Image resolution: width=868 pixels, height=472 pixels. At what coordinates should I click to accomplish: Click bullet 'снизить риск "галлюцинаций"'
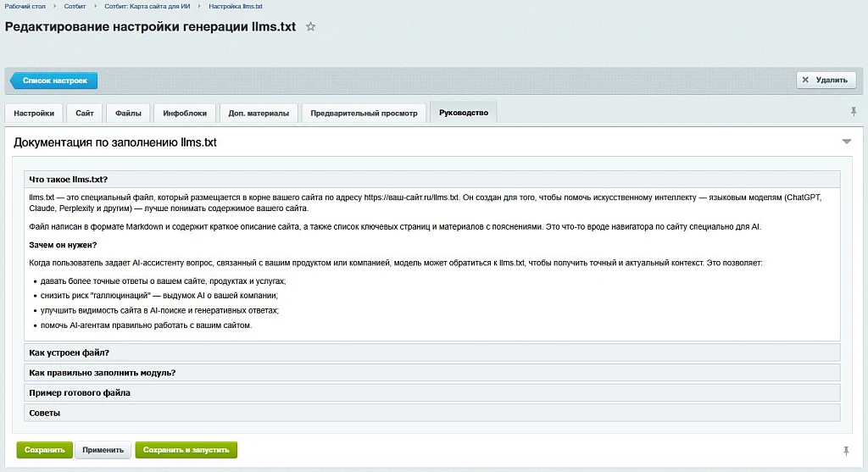159,296
